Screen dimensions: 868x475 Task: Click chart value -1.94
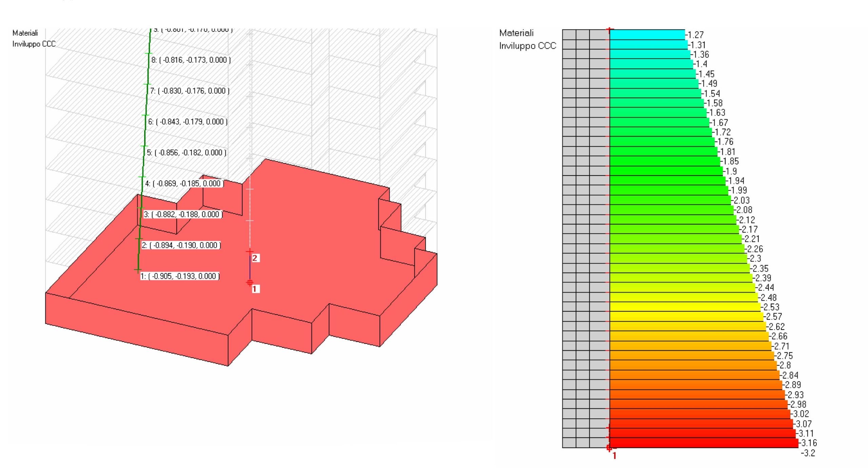tap(735, 181)
